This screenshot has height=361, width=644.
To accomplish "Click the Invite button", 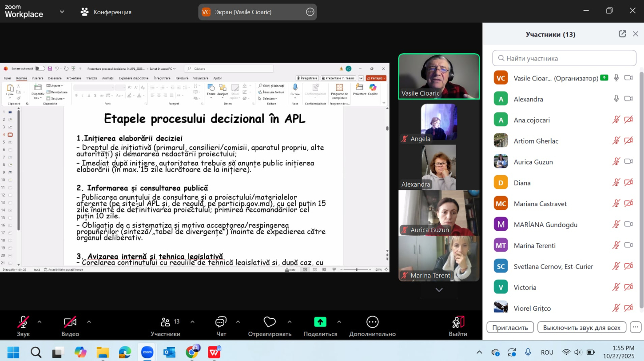I will tap(510, 327).
